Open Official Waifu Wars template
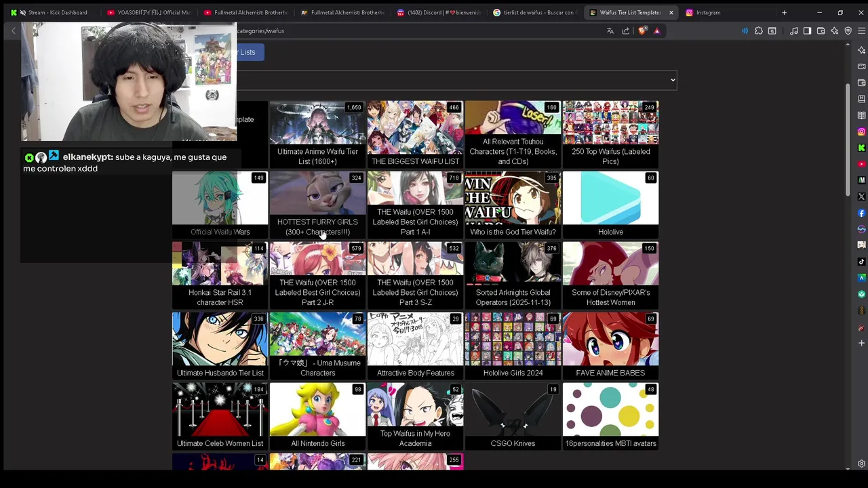 click(x=220, y=205)
